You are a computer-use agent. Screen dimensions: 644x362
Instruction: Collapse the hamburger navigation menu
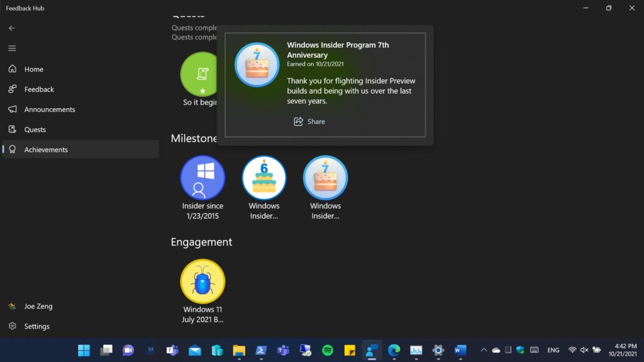[12, 48]
